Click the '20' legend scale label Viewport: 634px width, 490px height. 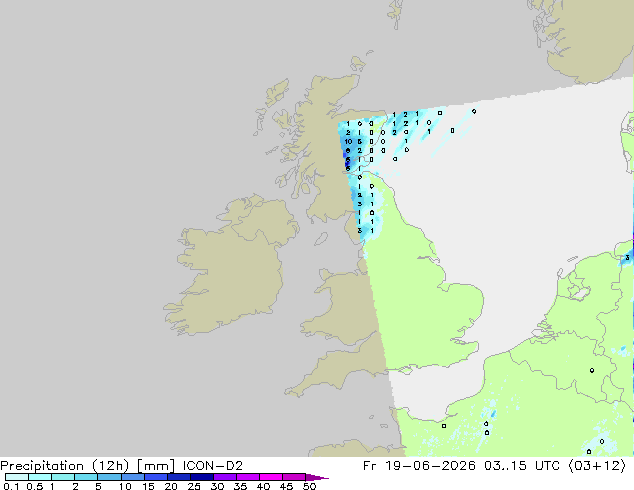(171, 486)
